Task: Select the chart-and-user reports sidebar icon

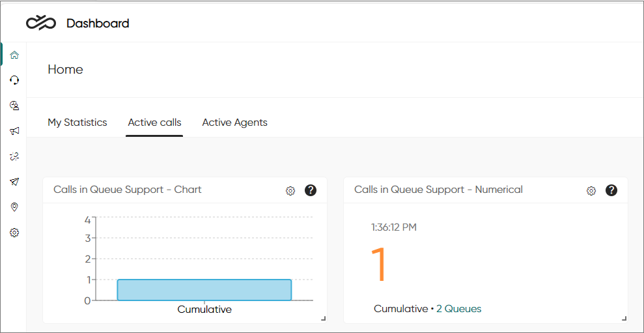Action: pos(14,106)
